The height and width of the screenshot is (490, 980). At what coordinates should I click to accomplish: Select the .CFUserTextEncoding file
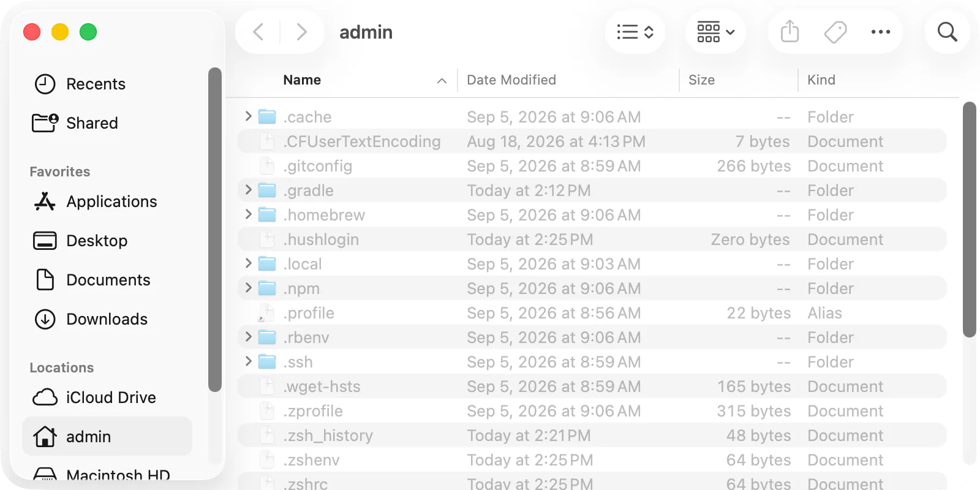pyautogui.click(x=592, y=141)
